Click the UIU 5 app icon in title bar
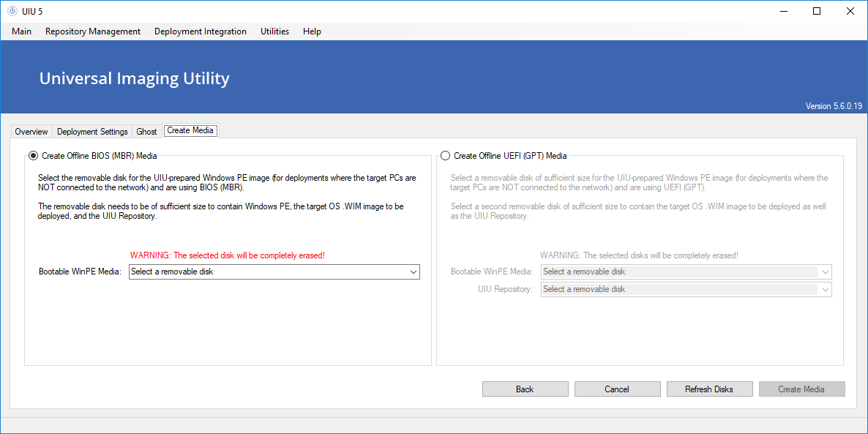This screenshot has height=434, width=868. (12, 11)
